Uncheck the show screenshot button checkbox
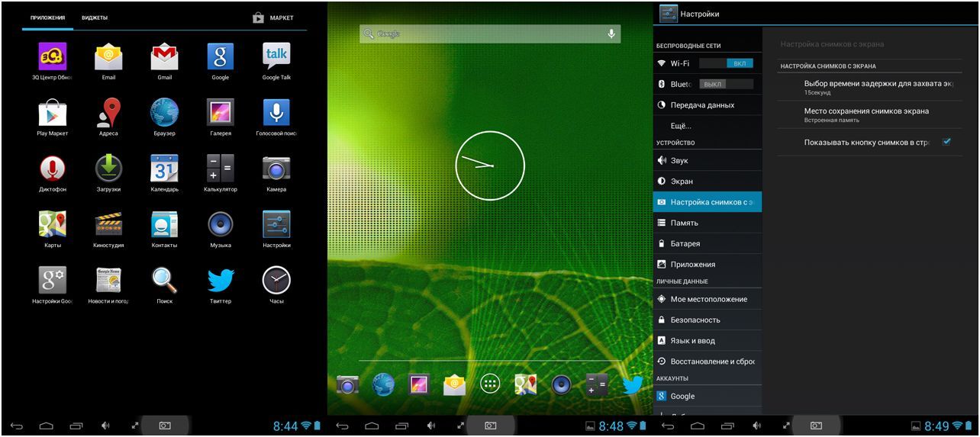This screenshot has height=437, width=980. (946, 142)
